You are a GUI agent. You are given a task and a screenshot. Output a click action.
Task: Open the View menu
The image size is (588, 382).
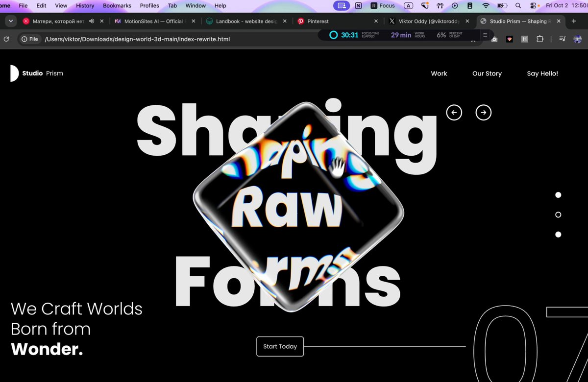pos(61,5)
